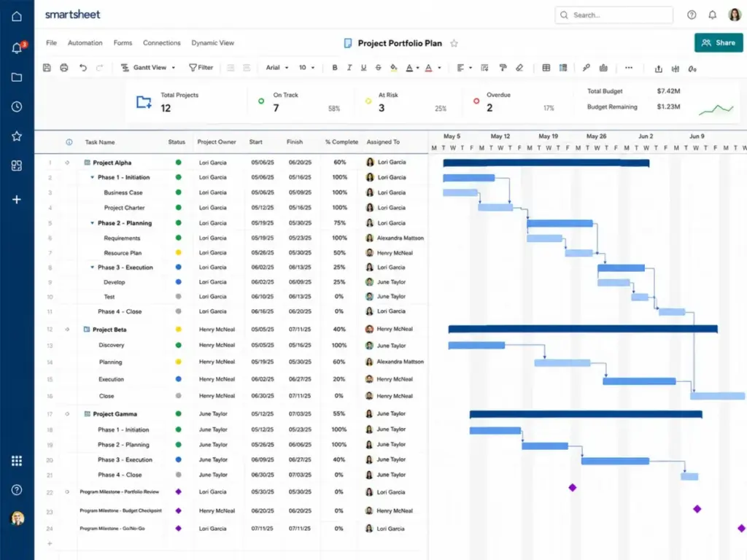
Task: Open the more options ellipsis in toolbar
Action: coord(629,68)
